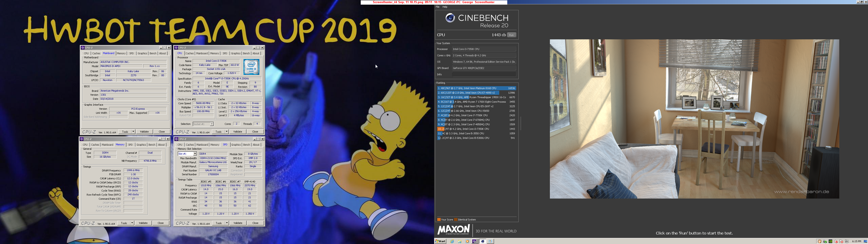868x244 pixels.
Task: Click Close button in Memory CPU-Z window
Action: coord(161,223)
